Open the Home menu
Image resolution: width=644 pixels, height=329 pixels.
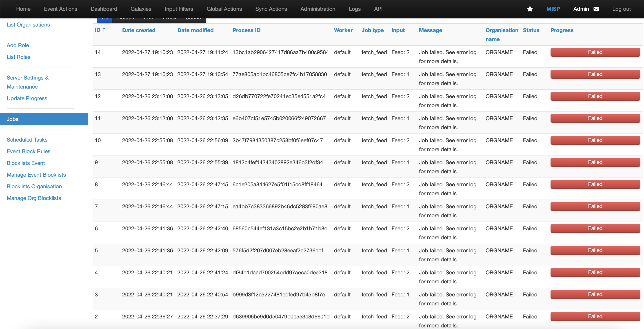click(x=23, y=9)
